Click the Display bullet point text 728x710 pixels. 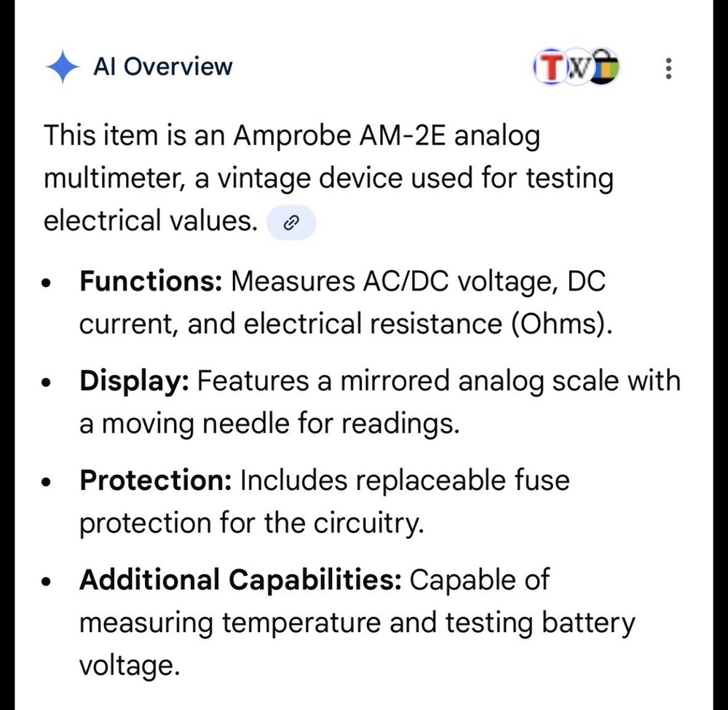132,380
